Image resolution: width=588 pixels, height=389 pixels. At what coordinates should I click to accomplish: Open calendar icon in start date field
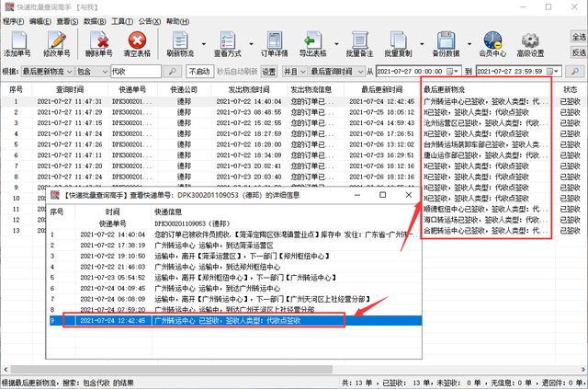coord(450,71)
